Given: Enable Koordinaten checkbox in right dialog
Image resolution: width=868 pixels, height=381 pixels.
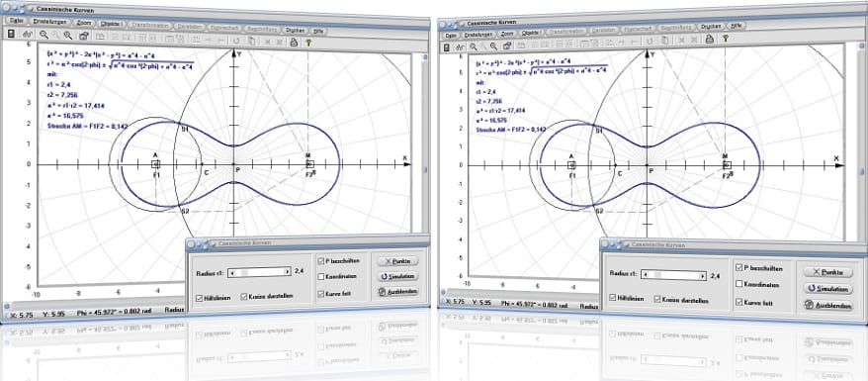Looking at the screenshot, I should 738,284.
